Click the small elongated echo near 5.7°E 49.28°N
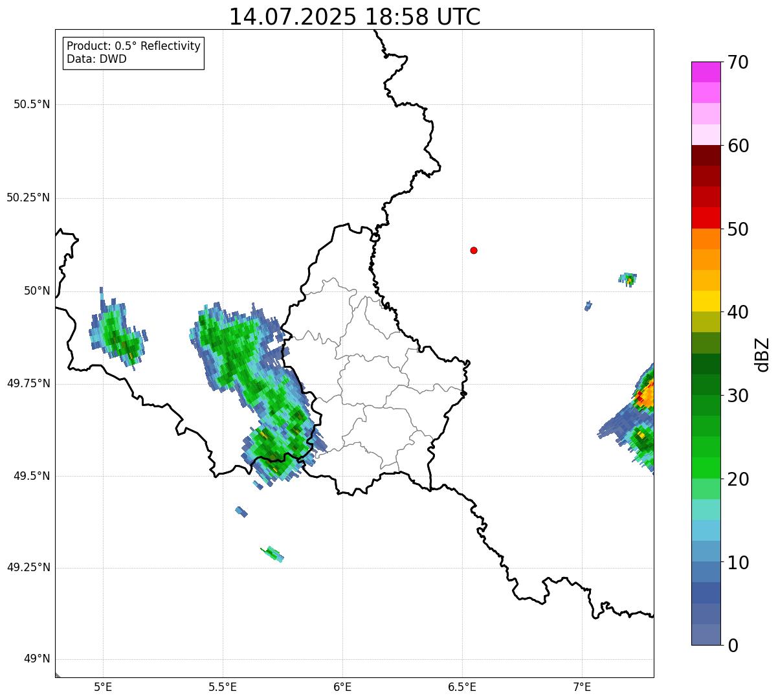This screenshot has height=700, width=778. pyautogui.click(x=272, y=554)
